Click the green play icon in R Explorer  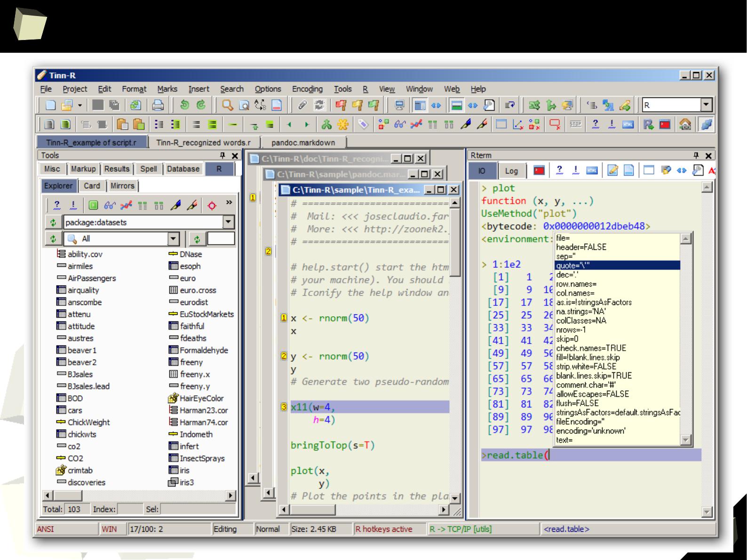[93, 205]
